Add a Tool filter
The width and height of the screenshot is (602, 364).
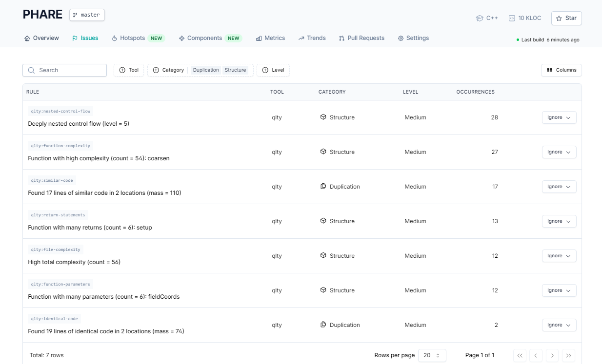tap(129, 70)
